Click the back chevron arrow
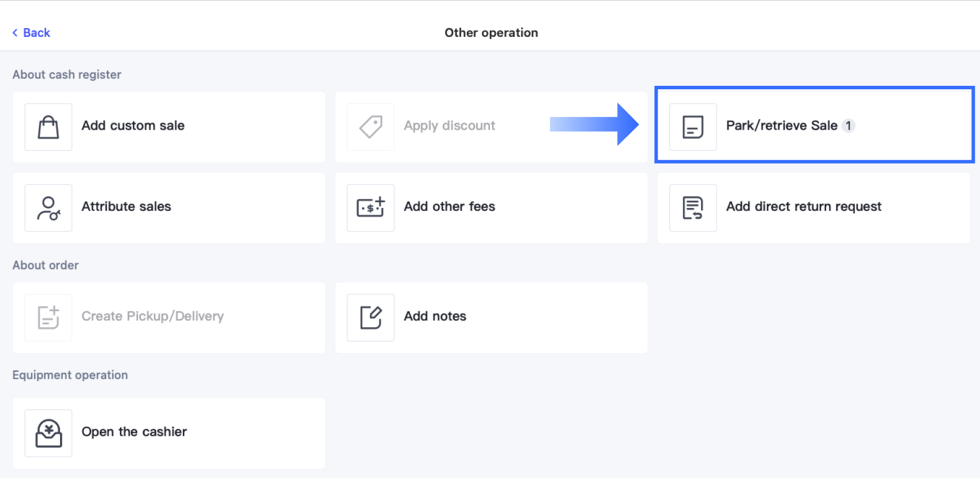980x478 pixels. coord(15,33)
